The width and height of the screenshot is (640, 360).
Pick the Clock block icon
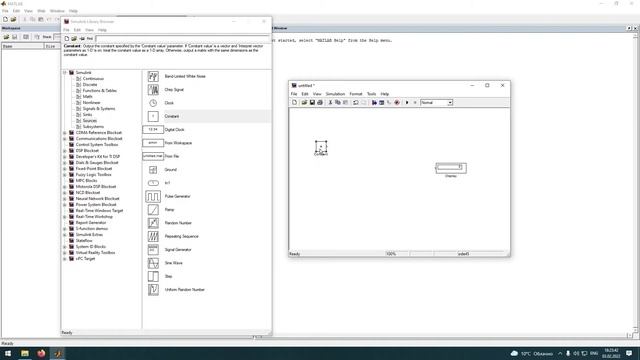click(x=153, y=103)
